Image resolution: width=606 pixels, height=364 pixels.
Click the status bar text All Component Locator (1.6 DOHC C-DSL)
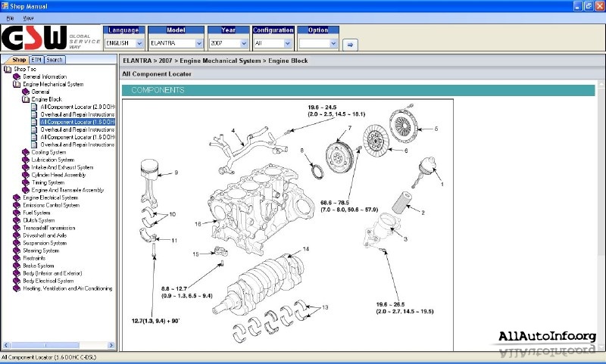(48, 357)
